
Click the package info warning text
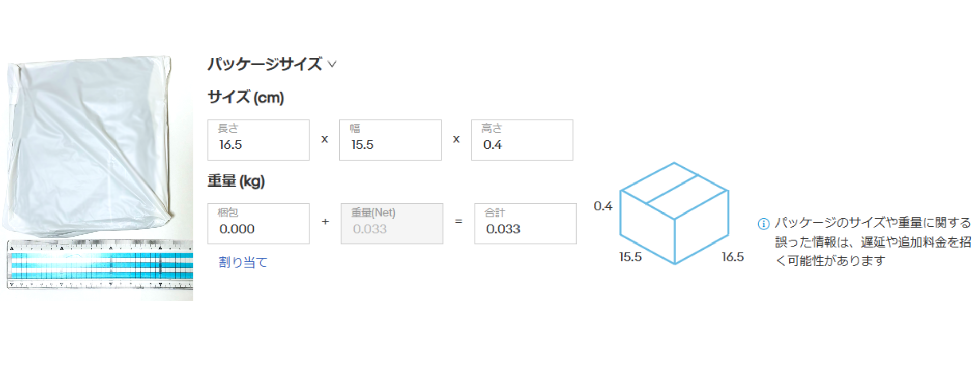coord(873,242)
